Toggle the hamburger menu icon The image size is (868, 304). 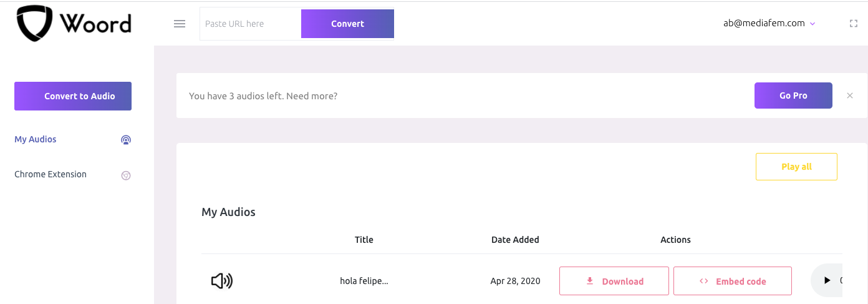pos(180,24)
